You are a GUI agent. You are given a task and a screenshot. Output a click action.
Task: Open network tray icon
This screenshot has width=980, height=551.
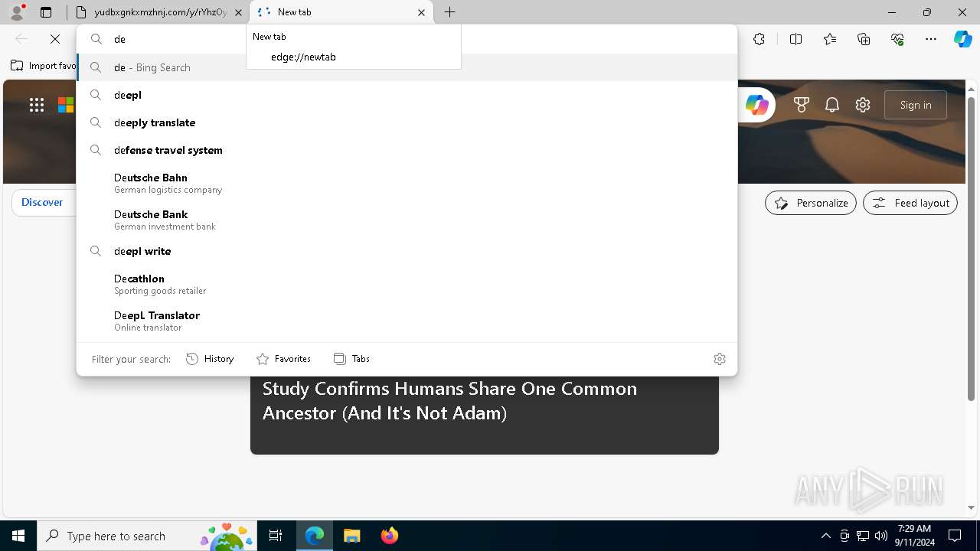pos(863,536)
